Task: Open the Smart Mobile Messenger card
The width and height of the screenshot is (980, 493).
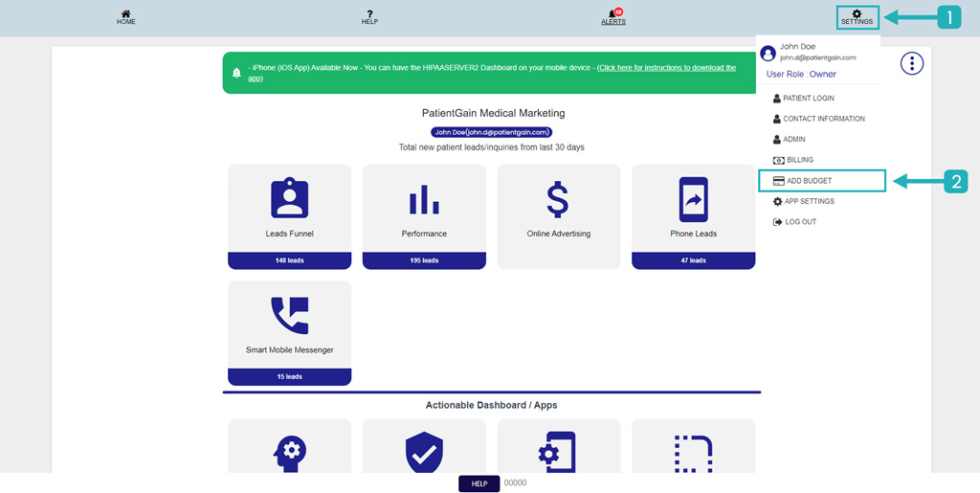Action: point(289,333)
